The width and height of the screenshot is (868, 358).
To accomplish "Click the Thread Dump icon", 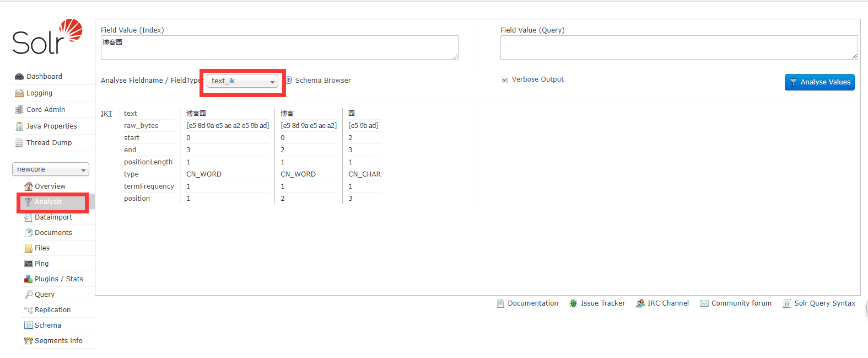I will [x=19, y=143].
